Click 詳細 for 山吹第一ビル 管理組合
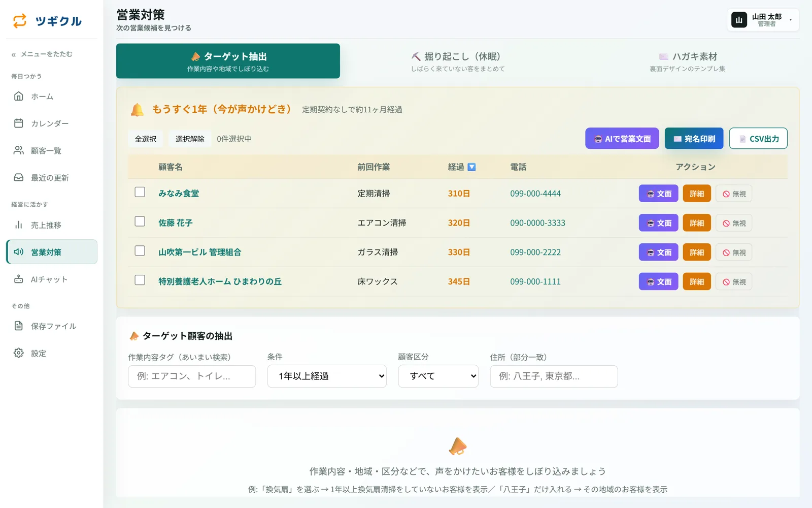This screenshot has width=812, height=508. [x=697, y=252]
